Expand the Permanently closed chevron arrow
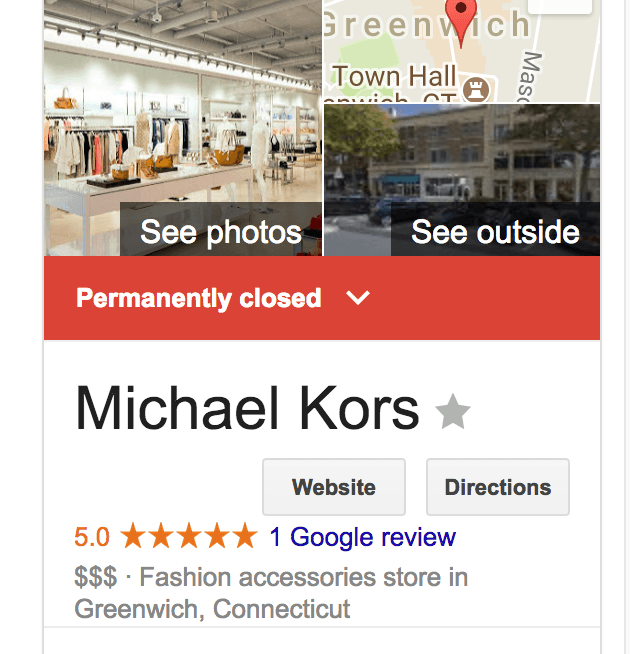Viewport: 630px width, 654px height. click(358, 298)
